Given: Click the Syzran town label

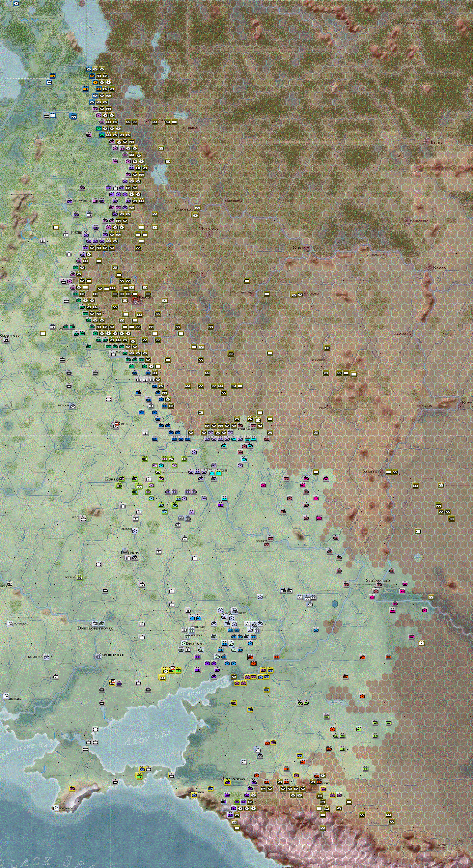Looking at the screenshot, I should click(428, 407).
